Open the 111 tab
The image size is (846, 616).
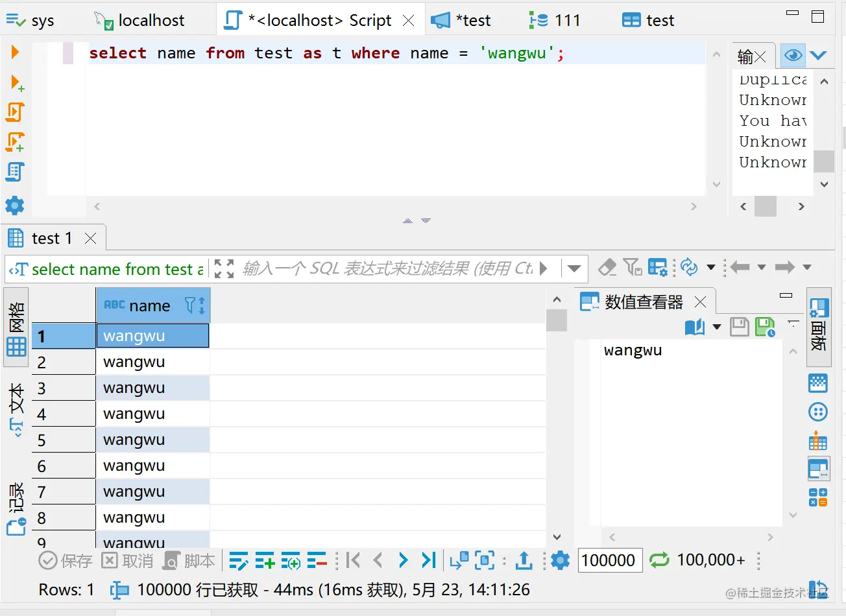pos(555,21)
